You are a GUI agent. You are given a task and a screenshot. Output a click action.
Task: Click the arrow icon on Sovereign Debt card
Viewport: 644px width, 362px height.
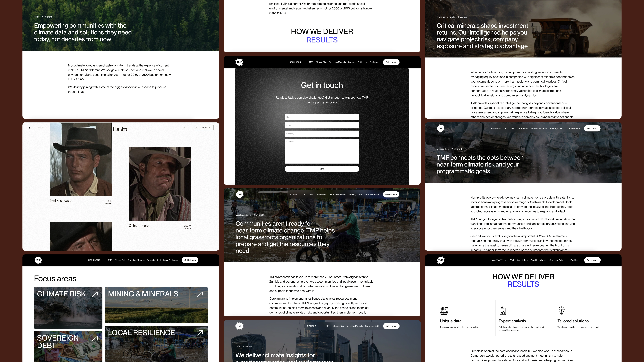click(x=95, y=338)
